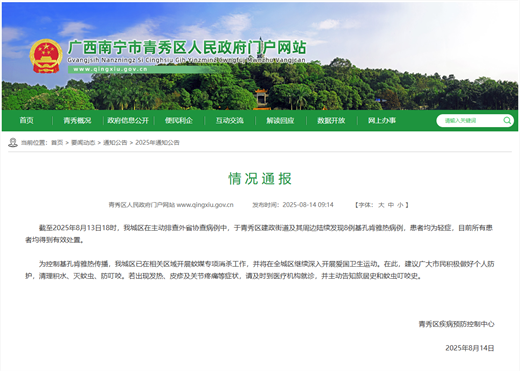Set font size to 中
The height and width of the screenshot is (371, 520).
pos(391,205)
